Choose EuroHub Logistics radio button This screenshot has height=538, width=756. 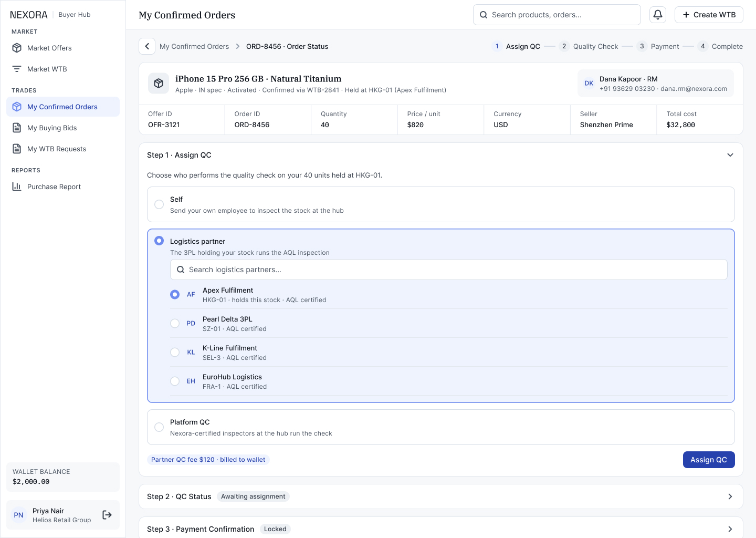[175, 381]
